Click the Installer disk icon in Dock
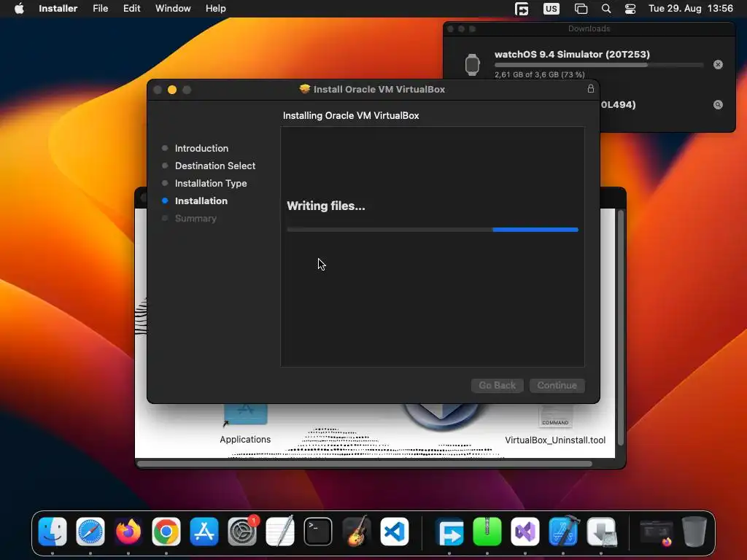Image resolution: width=747 pixels, height=560 pixels. (x=601, y=532)
